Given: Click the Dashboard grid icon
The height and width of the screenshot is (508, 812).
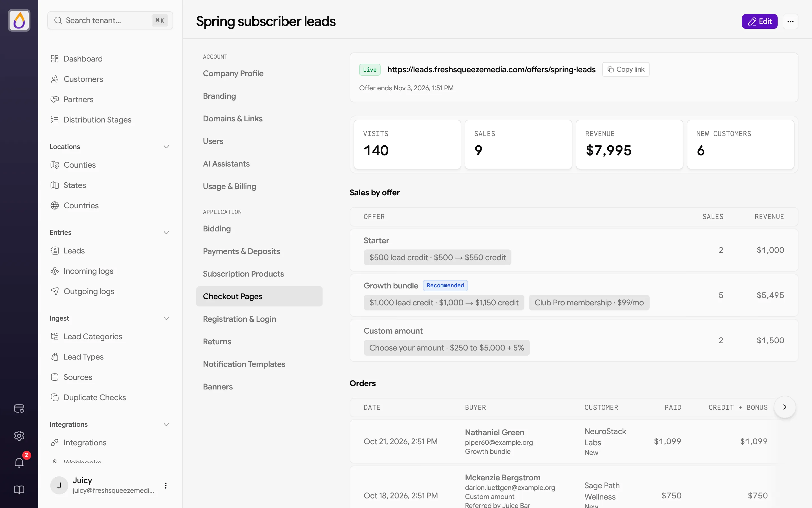Looking at the screenshot, I should point(55,59).
